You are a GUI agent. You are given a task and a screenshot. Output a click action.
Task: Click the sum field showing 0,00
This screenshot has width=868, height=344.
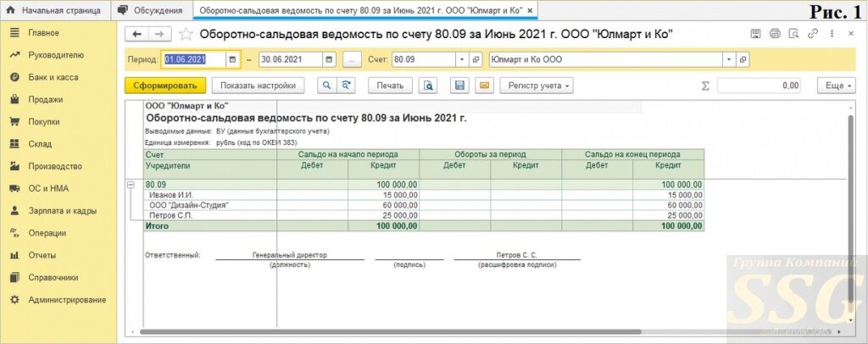tap(759, 86)
